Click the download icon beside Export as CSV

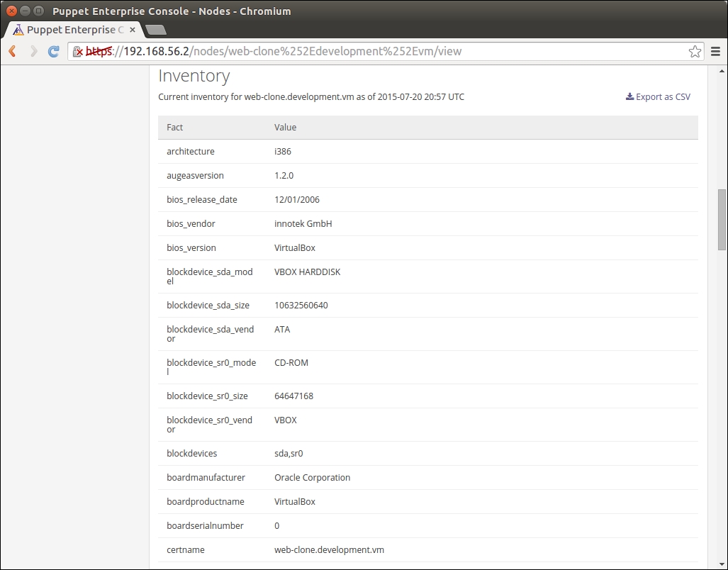click(x=629, y=97)
